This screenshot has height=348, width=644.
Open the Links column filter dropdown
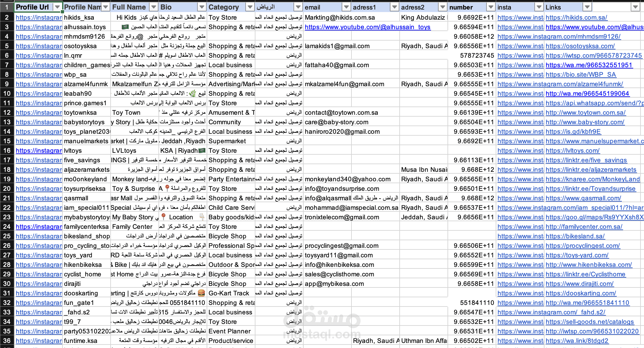tap(587, 7)
